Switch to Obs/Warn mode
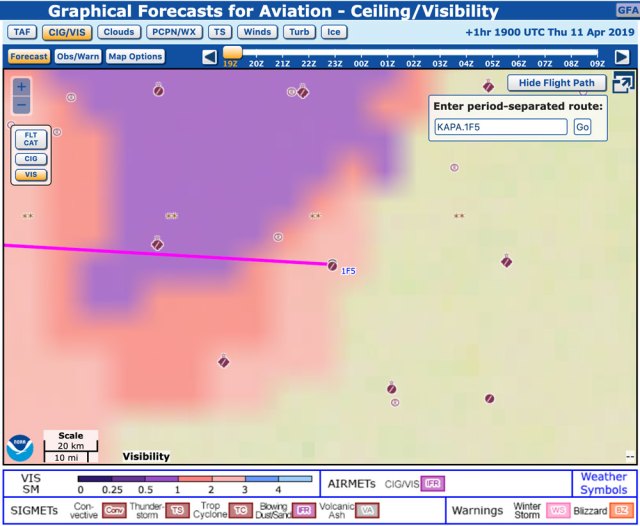The width and height of the screenshot is (640, 526). tap(78, 56)
